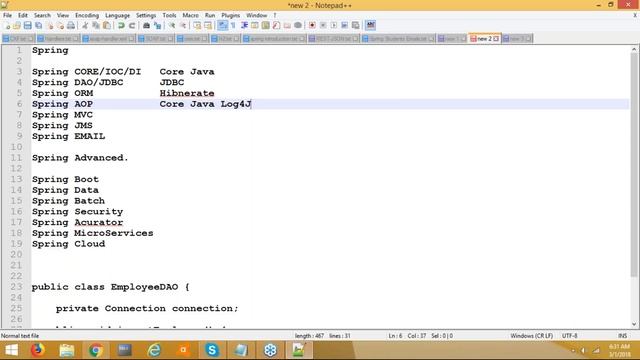Screen dimensions: 640x360
Task: Open the Windows Start button
Action: (x=11, y=350)
